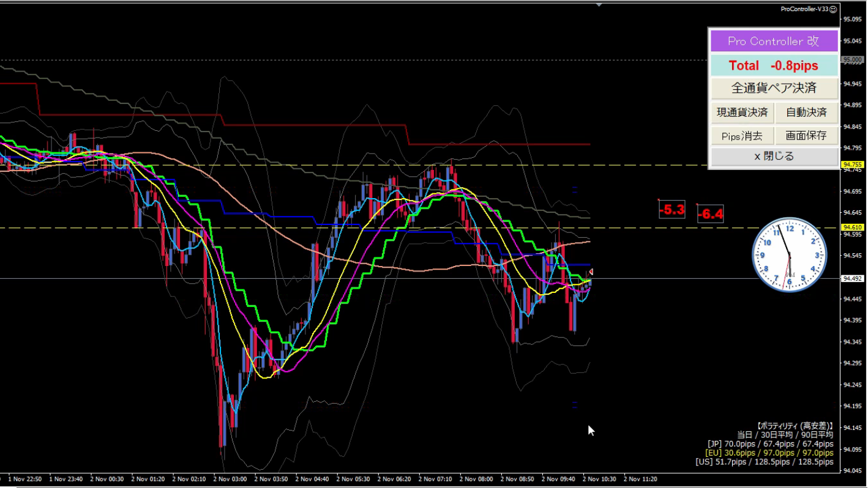Click the 94.755 yellow price tag
868x488 pixels.
click(x=852, y=165)
